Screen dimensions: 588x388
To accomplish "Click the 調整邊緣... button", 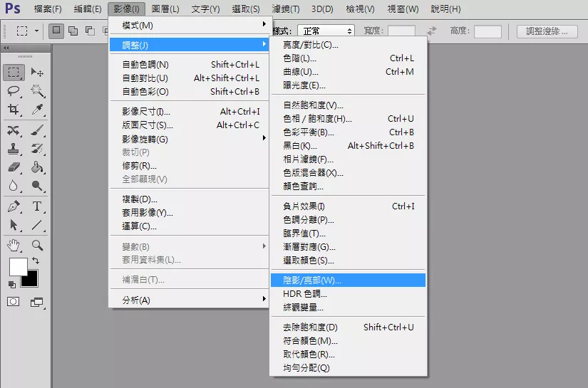I will [547, 31].
